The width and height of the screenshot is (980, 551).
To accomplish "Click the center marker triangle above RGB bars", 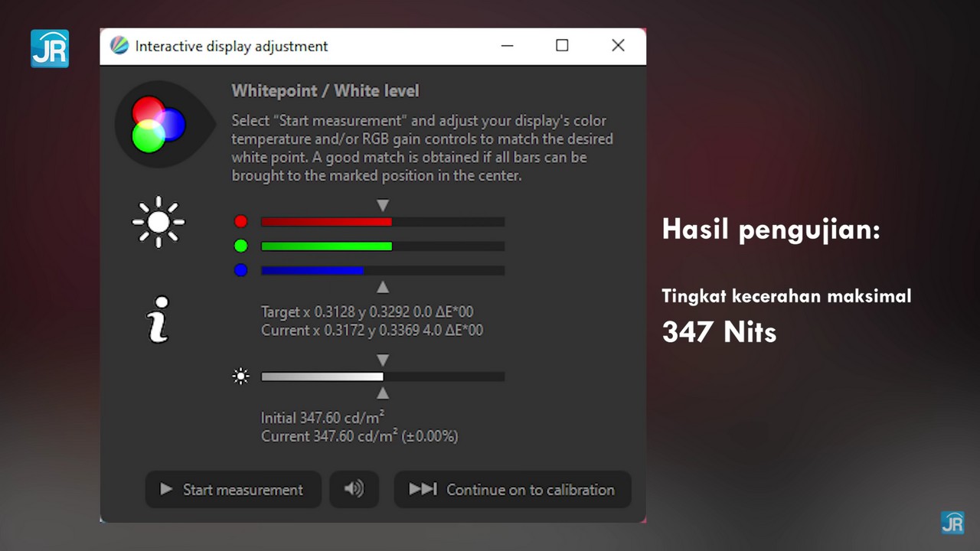I will [383, 205].
